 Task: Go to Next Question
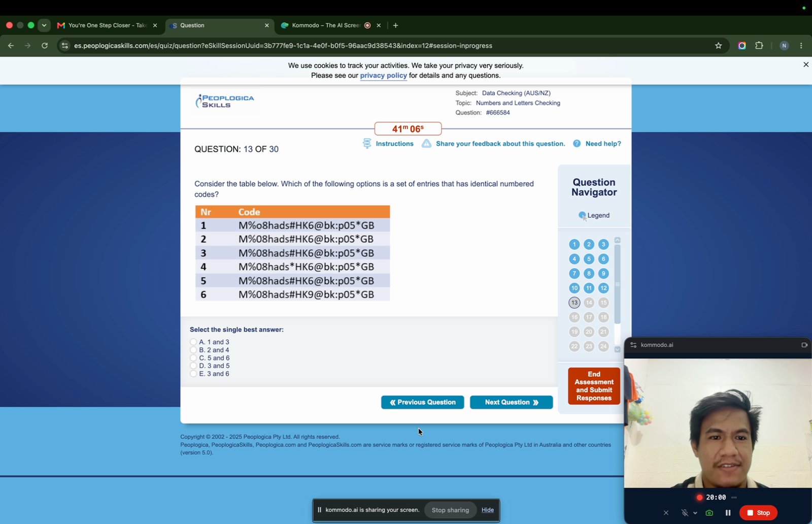[511, 402]
